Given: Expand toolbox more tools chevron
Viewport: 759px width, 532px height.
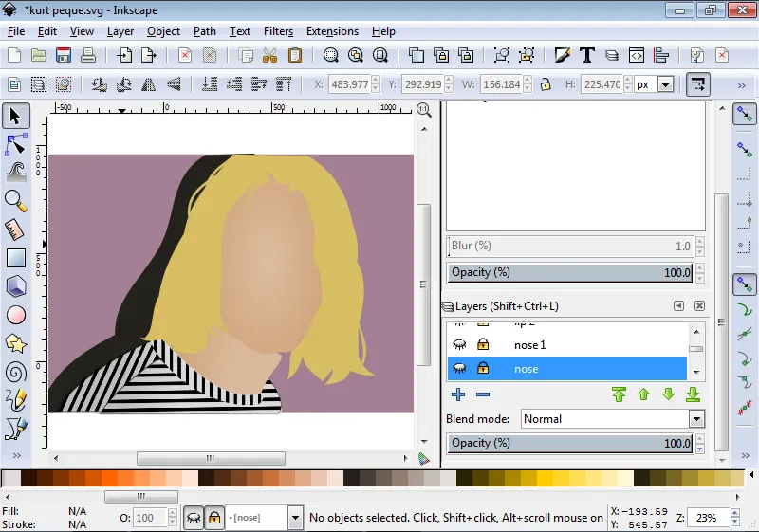Looking at the screenshot, I should (16, 455).
